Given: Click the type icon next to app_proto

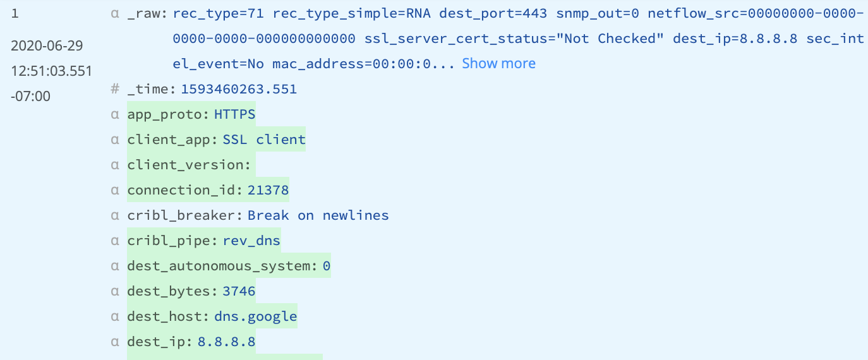Looking at the screenshot, I should [x=115, y=114].
